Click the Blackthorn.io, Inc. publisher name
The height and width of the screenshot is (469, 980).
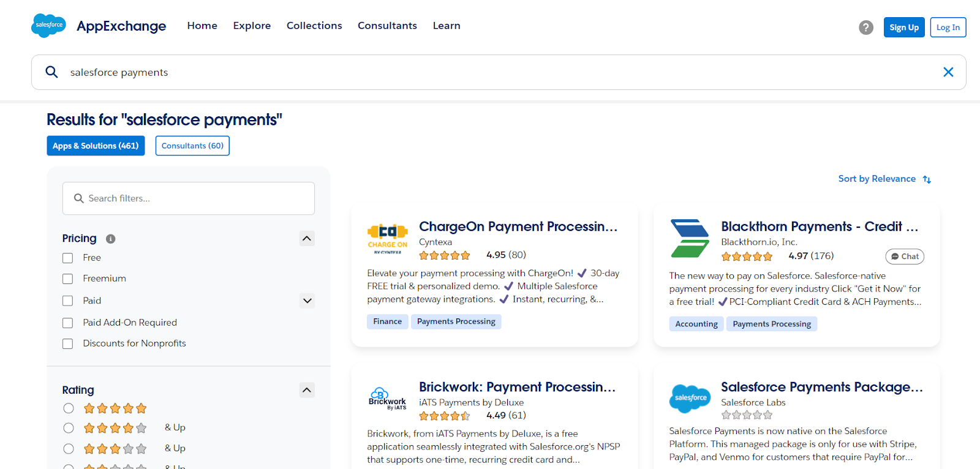tap(759, 242)
